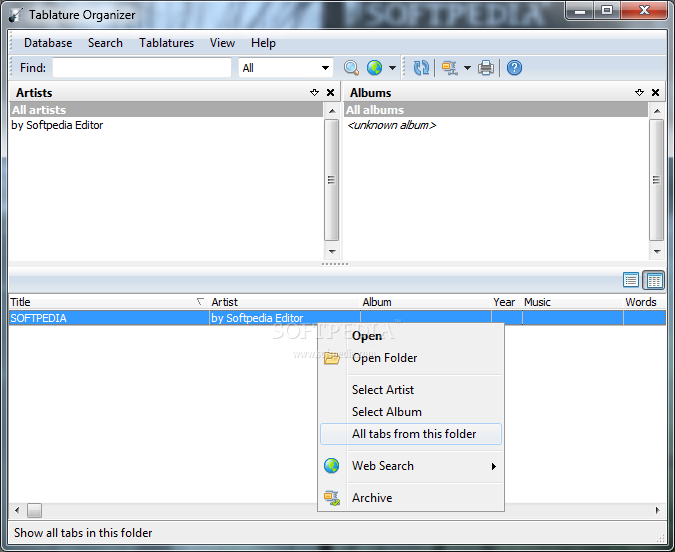Screen dimensions: 675x552
Task: Click the printer icon
Action: (486, 68)
